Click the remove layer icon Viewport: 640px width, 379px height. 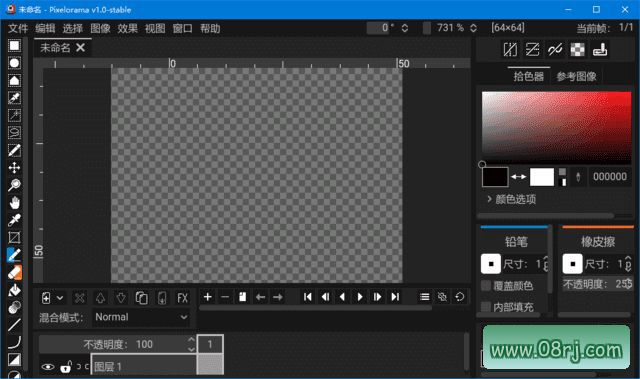tap(80, 298)
